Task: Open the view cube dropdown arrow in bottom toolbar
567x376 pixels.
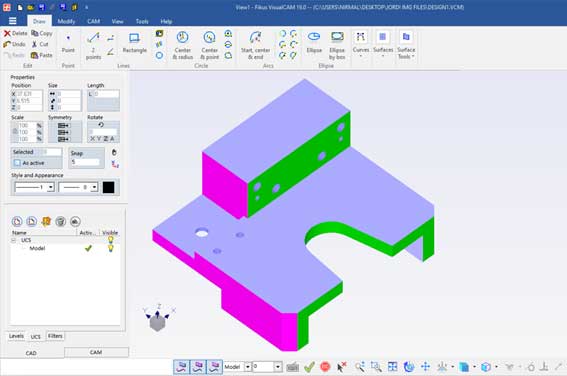Action: pyautogui.click(x=496, y=367)
